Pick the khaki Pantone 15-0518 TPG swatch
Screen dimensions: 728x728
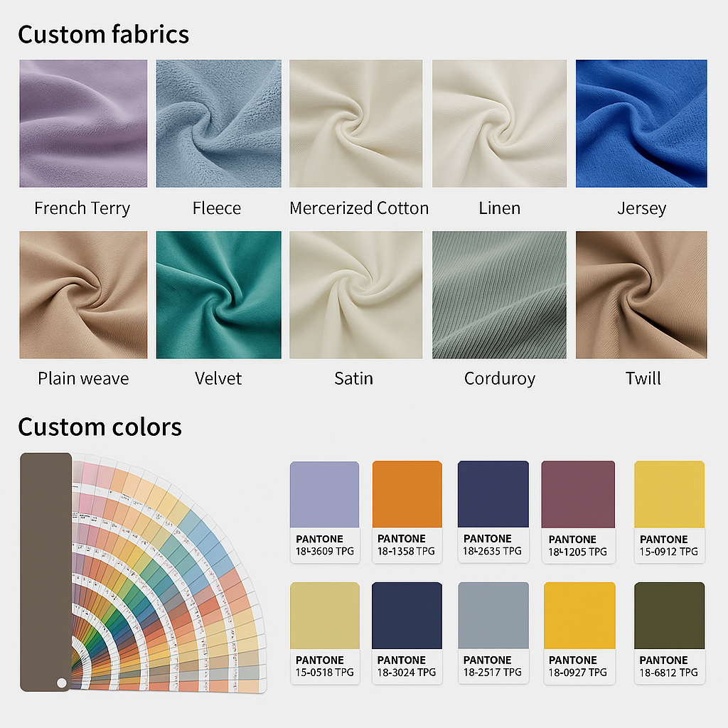coord(325,633)
